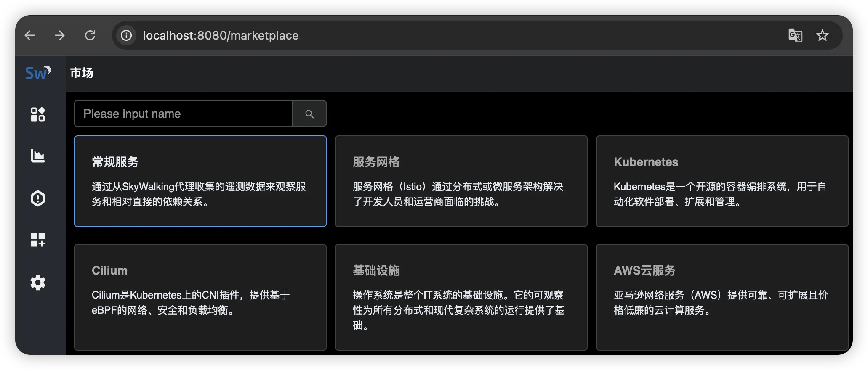The height and width of the screenshot is (370, 868).
Task: Click the browser forward arrow
Action: pos(60,35)
